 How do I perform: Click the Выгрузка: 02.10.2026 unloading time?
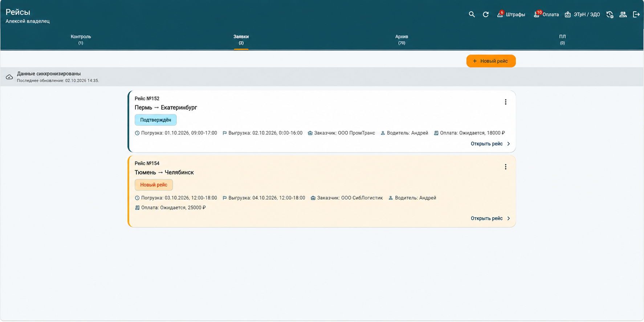(262, 133)
